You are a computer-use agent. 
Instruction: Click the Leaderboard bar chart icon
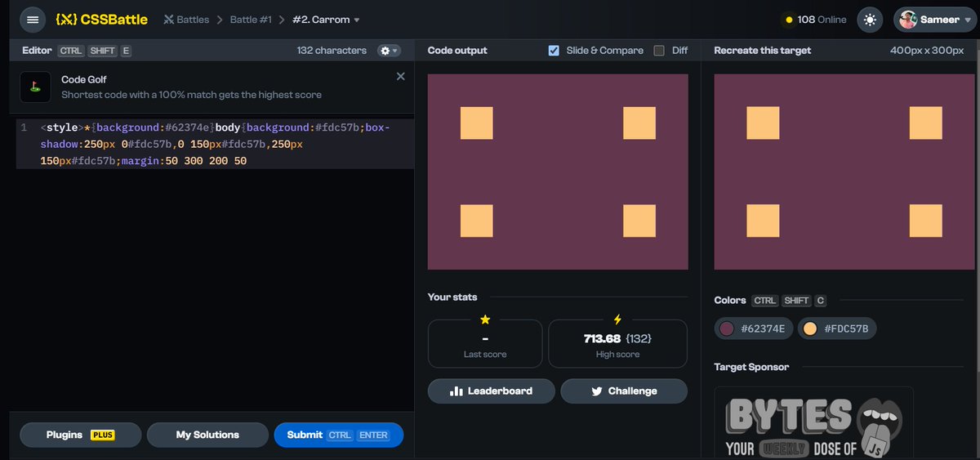coord(457,391)
